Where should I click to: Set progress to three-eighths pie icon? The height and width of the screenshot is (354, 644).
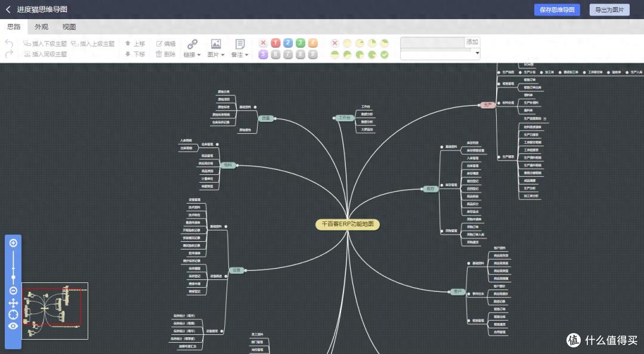point(385,43)
